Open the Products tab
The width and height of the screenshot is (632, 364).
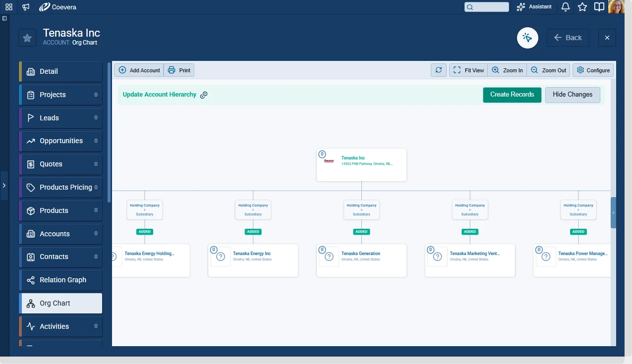click(x=60, y=210)
